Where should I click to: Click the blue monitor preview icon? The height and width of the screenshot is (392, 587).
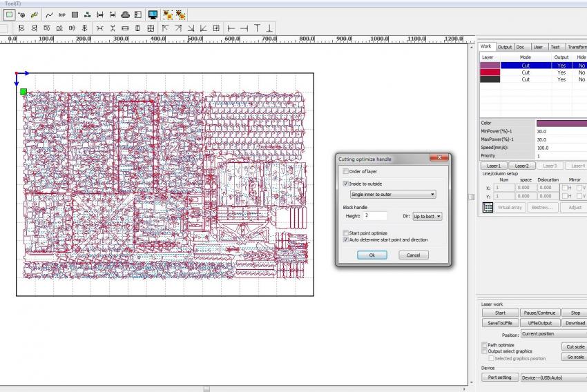point(153,14)
